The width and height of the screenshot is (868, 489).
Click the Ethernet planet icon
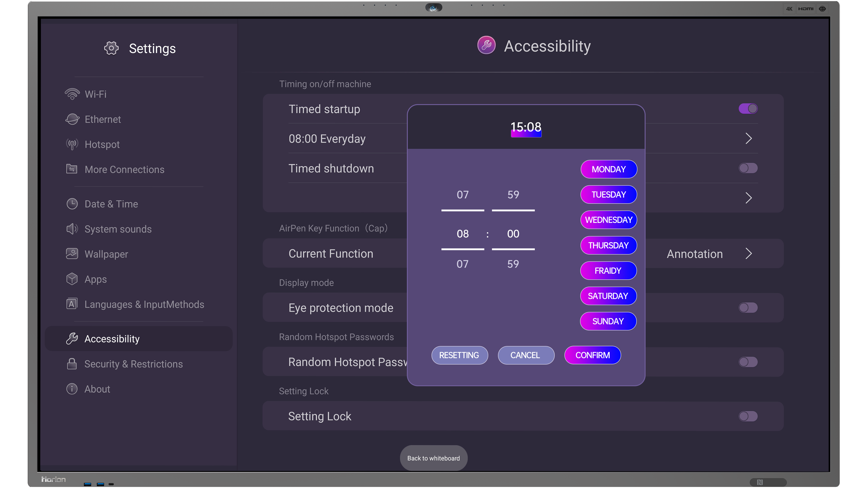pyautogui.click(x=72, y=119)
